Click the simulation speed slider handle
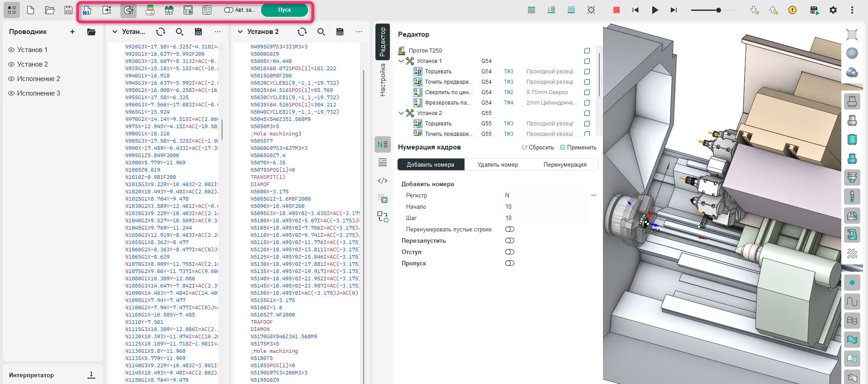Viewport: 868px width, 384px height. point(718,10)
